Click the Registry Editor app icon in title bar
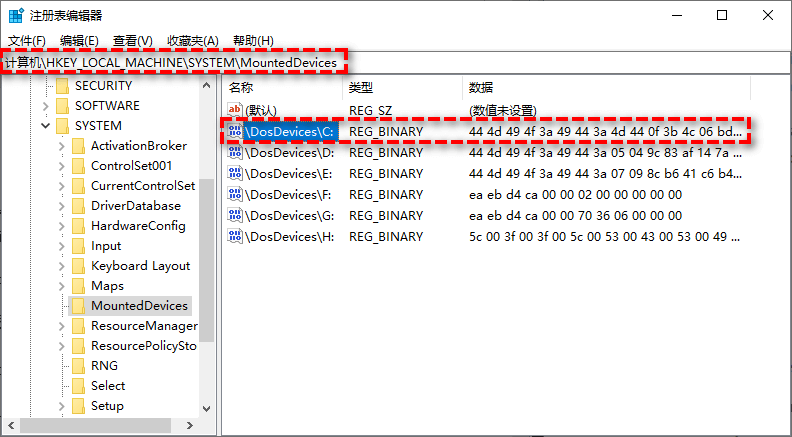 tap(16, 16)
